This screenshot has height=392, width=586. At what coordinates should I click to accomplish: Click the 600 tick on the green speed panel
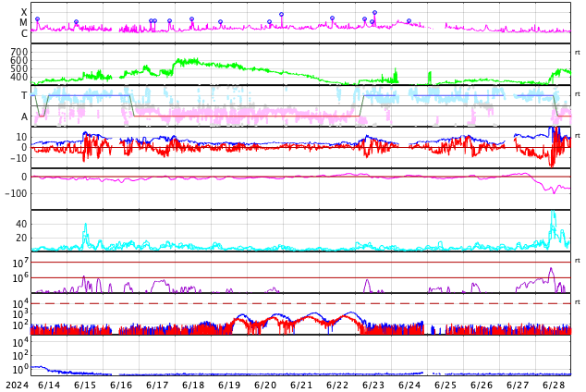click(x=19, y=60)
